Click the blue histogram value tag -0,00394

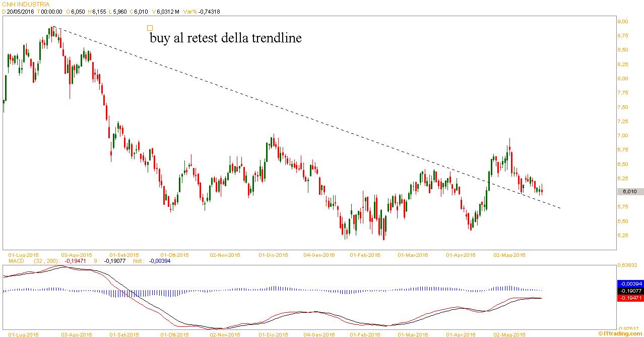pos(630,284)
